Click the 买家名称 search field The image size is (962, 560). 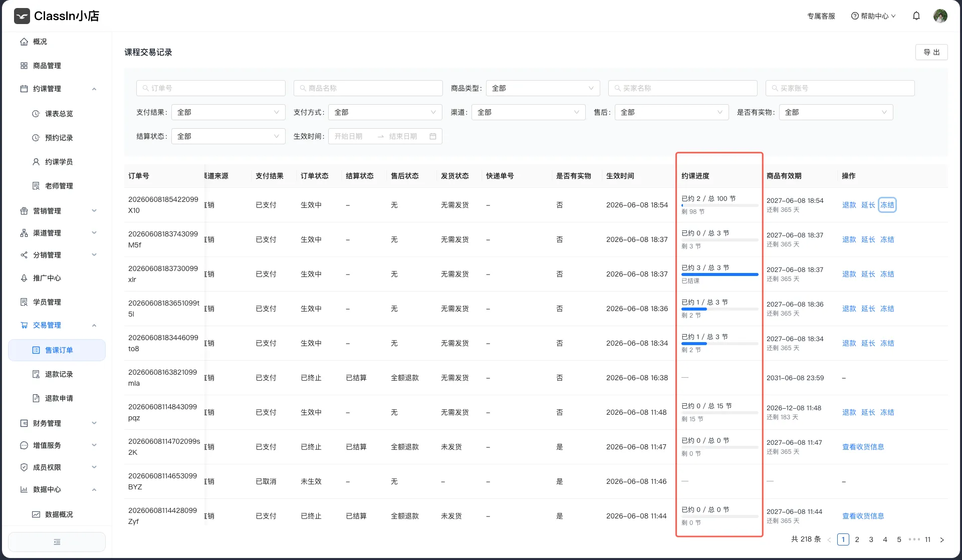pyautogui.click(x=683, y=88)
